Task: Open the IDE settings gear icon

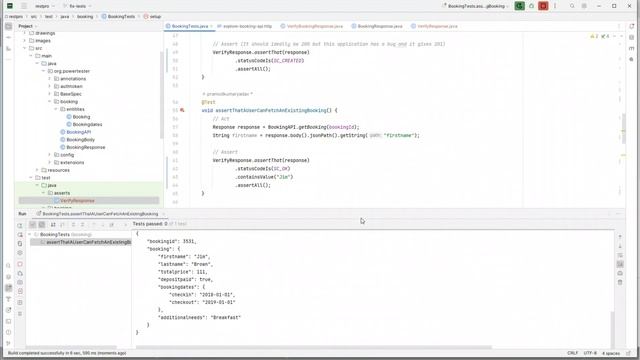Action: point(584,6)
